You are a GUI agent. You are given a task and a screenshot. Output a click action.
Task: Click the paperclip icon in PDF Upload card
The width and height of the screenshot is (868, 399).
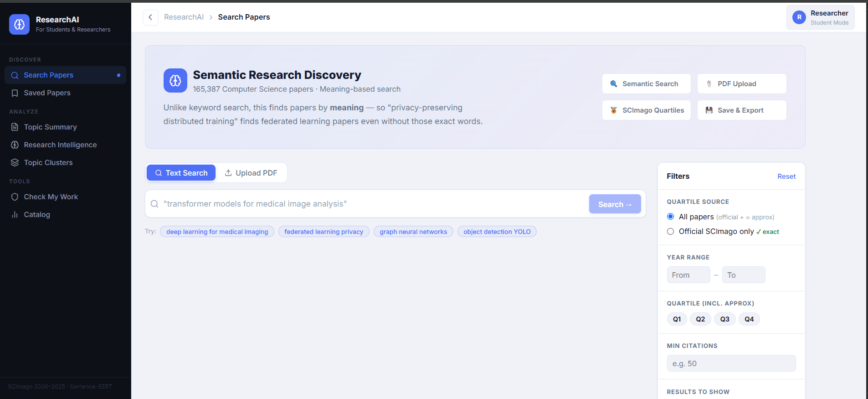coord(709,84)
